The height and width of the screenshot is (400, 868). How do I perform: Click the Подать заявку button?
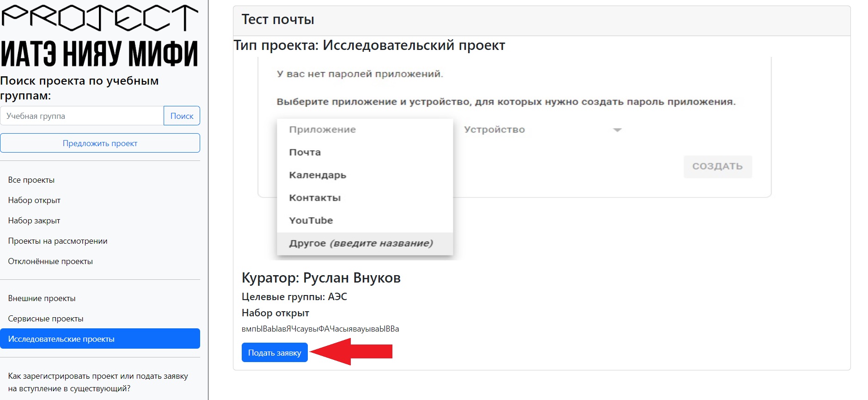click(x=275, y=352)
